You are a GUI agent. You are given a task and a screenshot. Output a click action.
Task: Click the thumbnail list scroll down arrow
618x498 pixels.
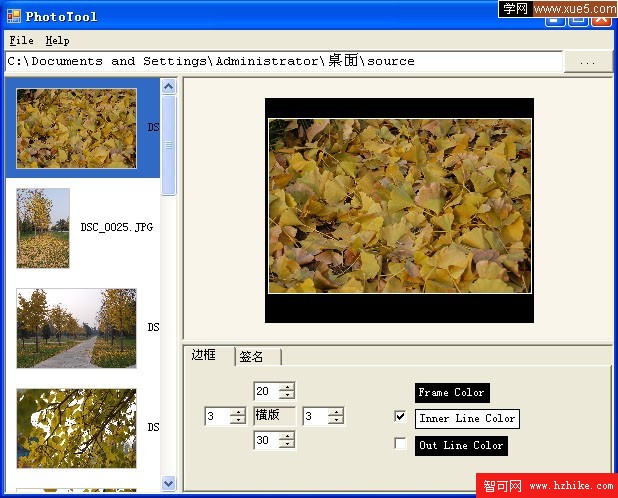coord(169,483)
